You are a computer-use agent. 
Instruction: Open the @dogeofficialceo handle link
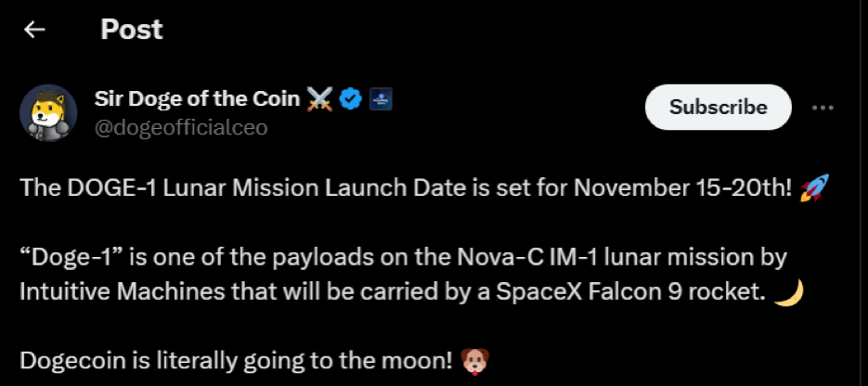(181, 127)
